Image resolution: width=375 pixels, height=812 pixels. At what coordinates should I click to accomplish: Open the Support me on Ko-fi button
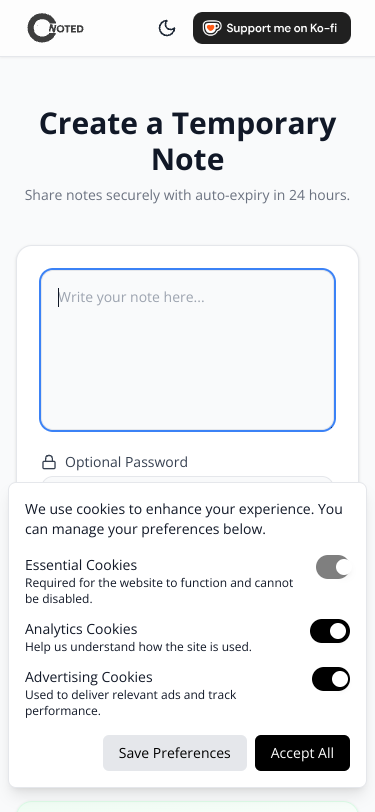272,28
